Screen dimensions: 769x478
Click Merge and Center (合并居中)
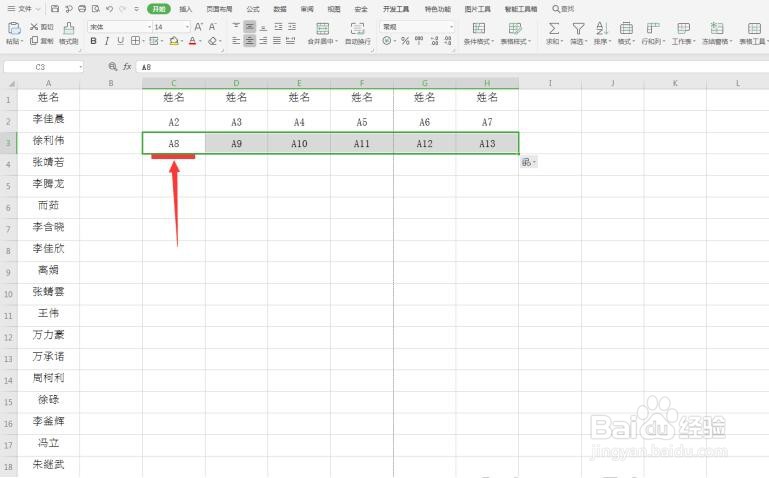pos(323,33)
